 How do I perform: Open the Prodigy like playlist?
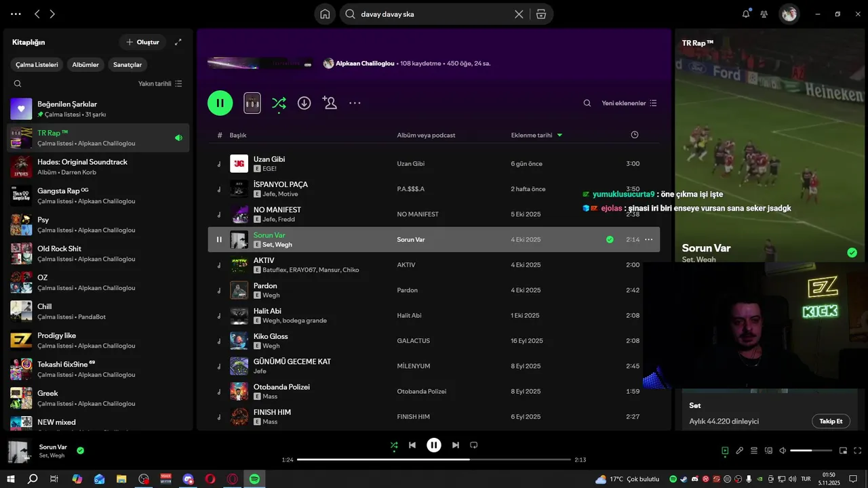(x=98, y=340)
